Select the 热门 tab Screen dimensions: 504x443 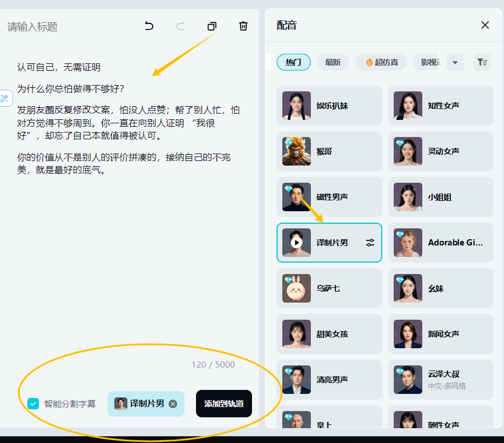(x=293, y=62)
